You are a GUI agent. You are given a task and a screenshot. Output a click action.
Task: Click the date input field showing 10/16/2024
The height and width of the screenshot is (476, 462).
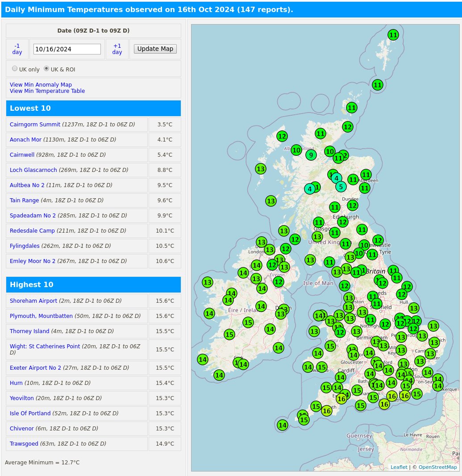[x=67, y=49]
